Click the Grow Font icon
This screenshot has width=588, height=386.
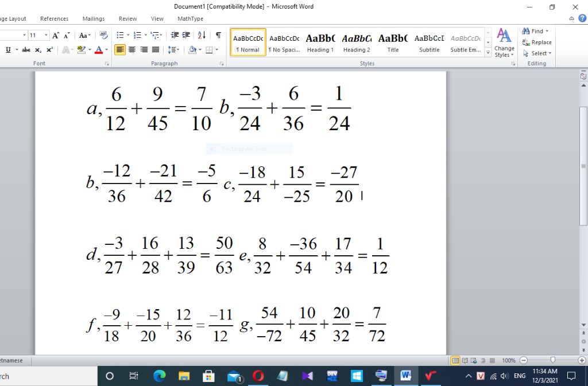56,35
